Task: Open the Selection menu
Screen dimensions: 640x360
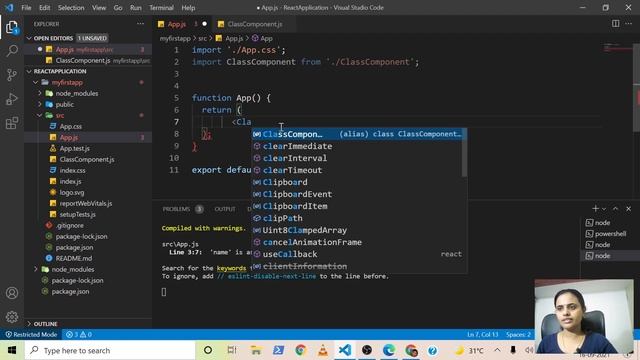Action: [x=71, y=8]
